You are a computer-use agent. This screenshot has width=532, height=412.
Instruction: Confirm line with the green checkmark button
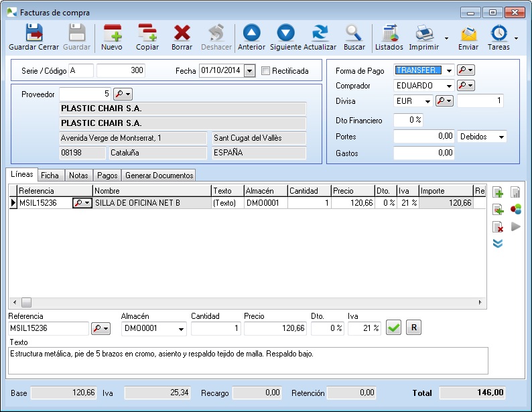tap(394, 328)
